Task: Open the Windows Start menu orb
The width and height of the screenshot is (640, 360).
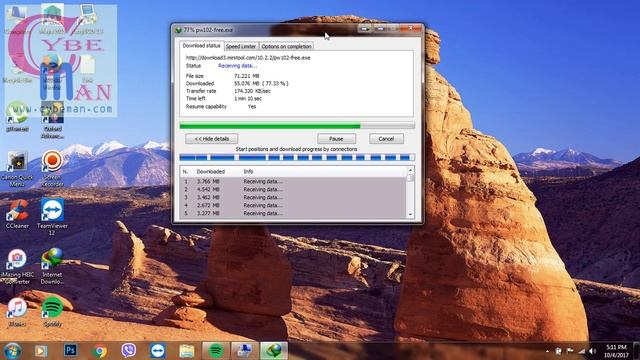Action: tap(12, 351)
